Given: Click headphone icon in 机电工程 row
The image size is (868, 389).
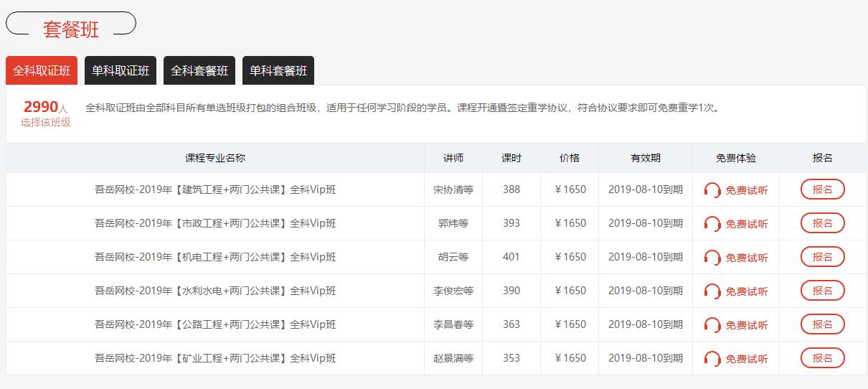Looking at the screenshot, I should tap(712, 258).
